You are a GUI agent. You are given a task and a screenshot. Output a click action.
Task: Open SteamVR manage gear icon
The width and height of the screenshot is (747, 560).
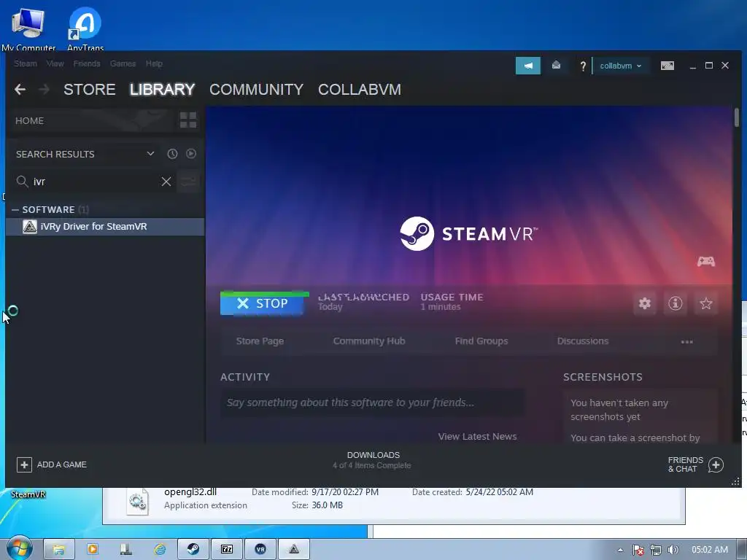[x=645, y=303]
